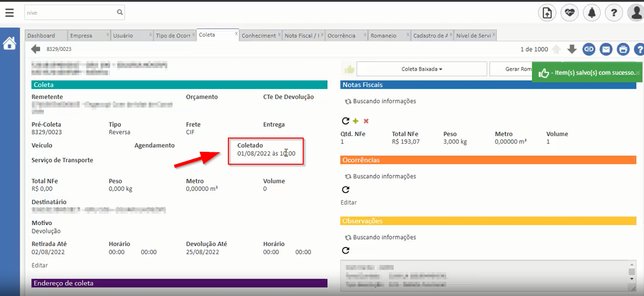644x296 pixels.
Task: Refresh the Notas Fiscais list
Action: (345, 121)
